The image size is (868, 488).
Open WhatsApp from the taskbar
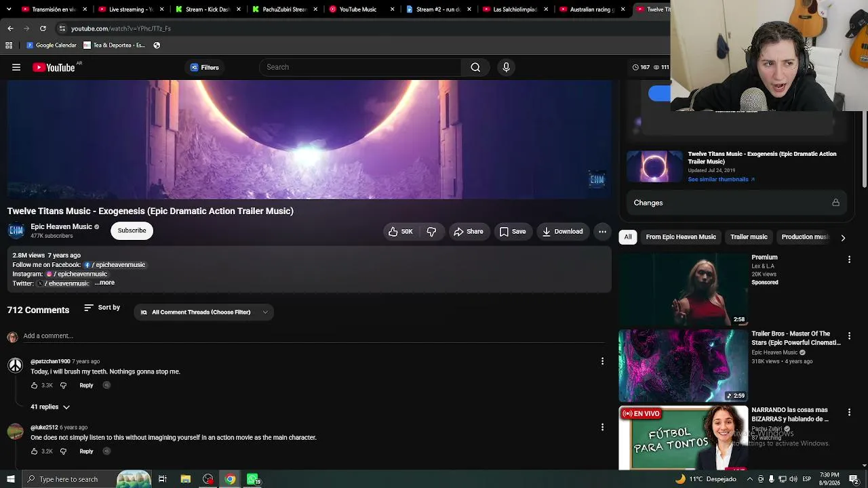pos(253,479)
